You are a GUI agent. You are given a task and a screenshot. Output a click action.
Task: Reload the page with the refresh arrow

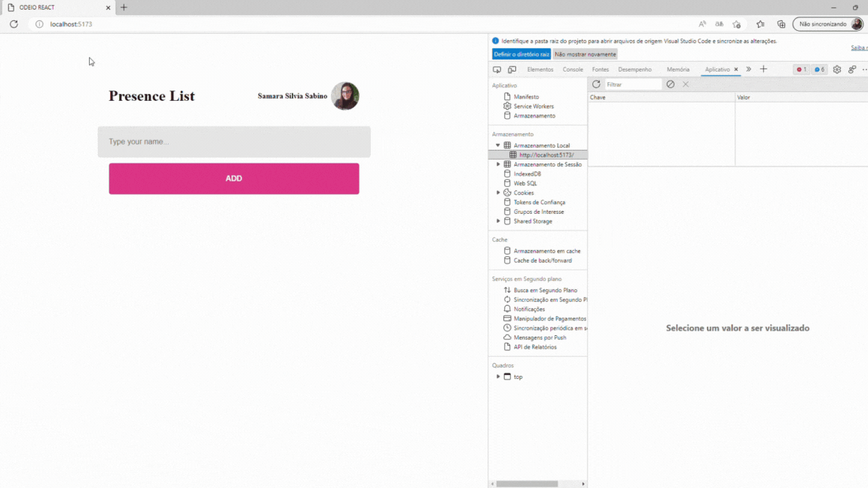pyautogui.click(x=14, y=23)
